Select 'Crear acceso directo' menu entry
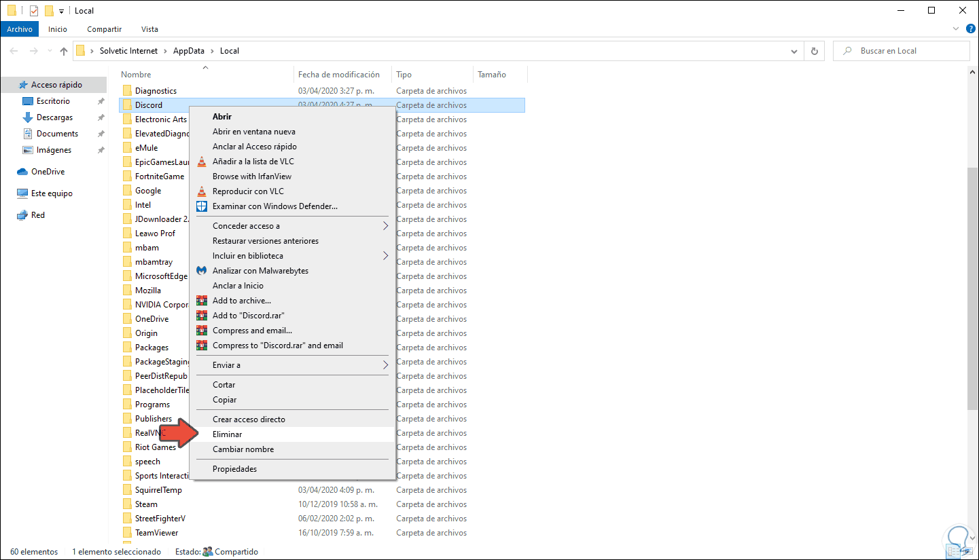 pyautogui.click(x=293, y=419)
